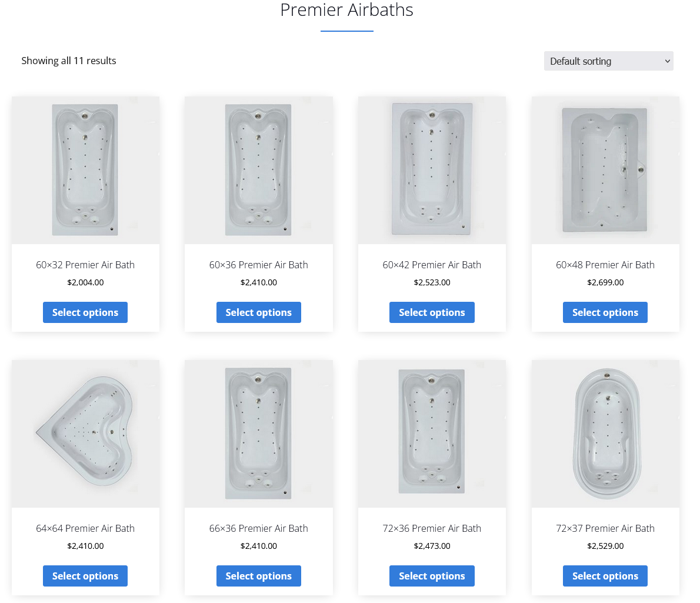
Task: Select options for 60×32 Premier Air Bath
Action: [85, 312]
